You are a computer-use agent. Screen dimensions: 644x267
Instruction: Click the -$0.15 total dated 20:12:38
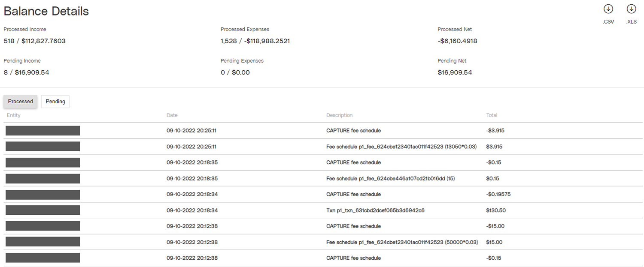[494, 258]
